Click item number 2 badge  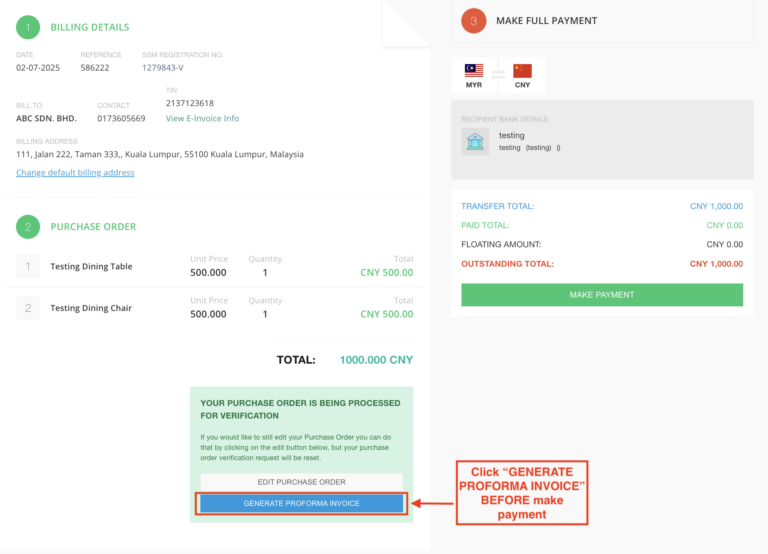coord(28,308)
